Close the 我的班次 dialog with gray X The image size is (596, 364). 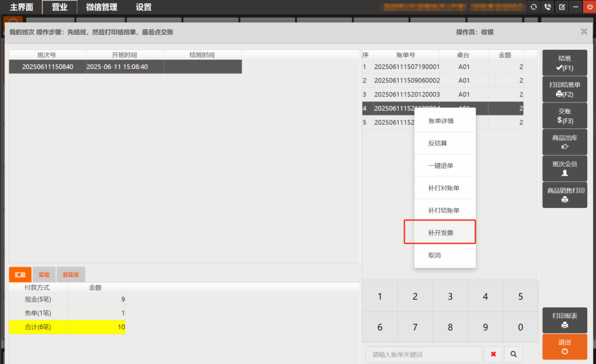tap(584, 32)
